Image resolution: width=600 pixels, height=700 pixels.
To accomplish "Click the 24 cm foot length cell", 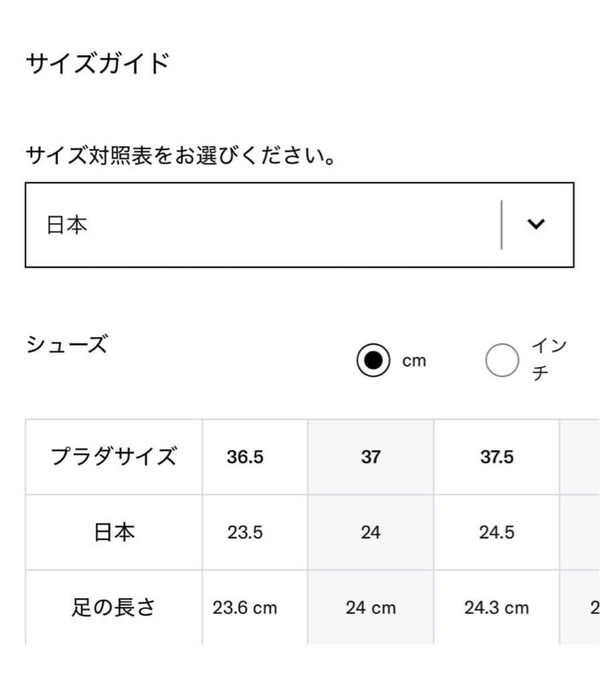I will click(370, 608).
